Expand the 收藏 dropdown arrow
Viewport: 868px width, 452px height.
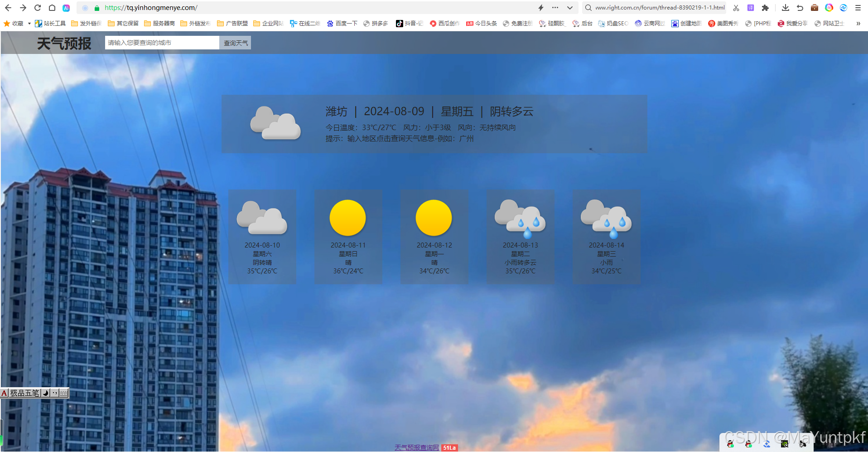pyautogui.click(x=29, y=24)
